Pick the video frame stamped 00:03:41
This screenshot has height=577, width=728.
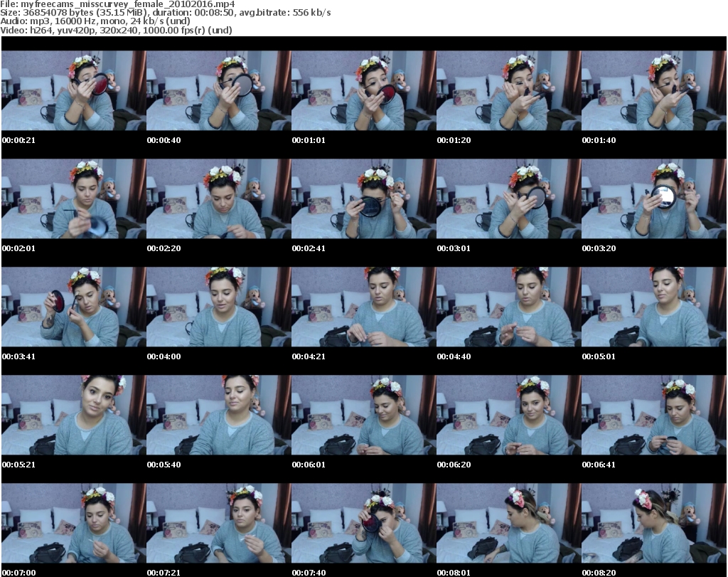click(x=73, y=307)
